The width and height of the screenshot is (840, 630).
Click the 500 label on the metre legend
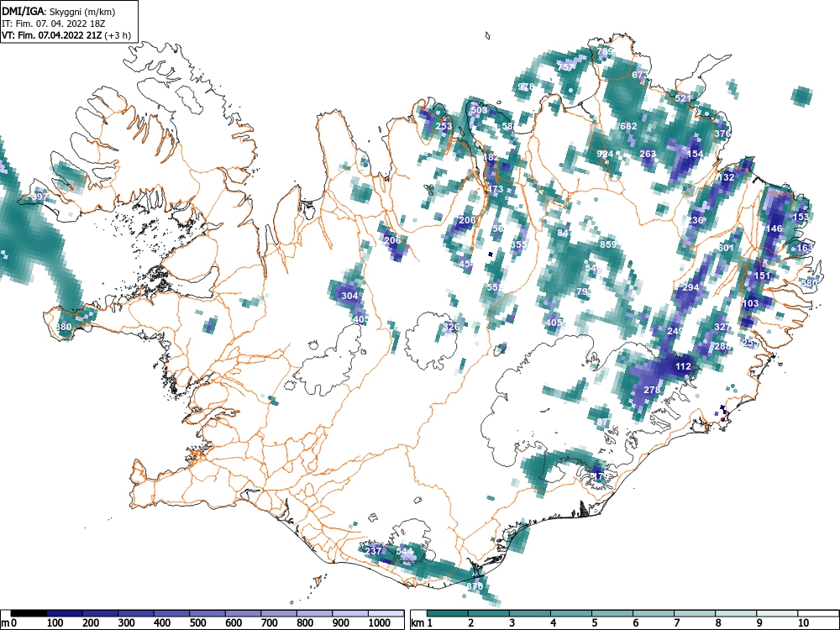[197, 623]
